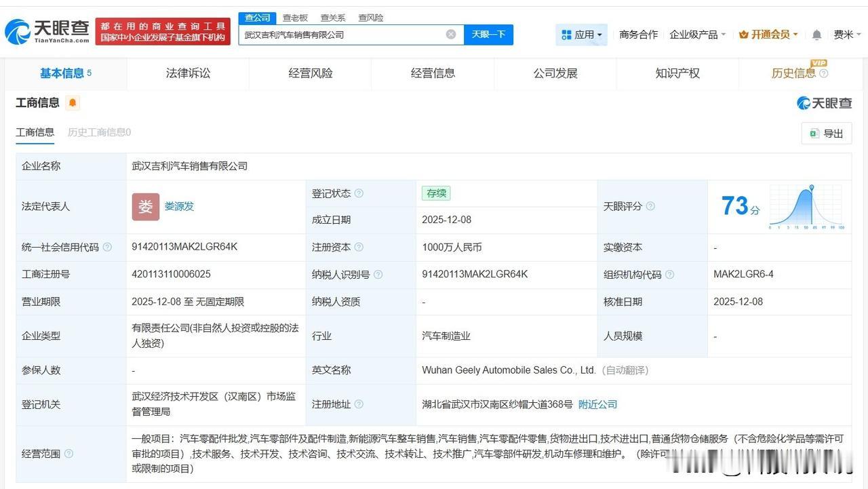Open the notification bell in top bar
The image size is (868, 489).
(x=816, y=34)
